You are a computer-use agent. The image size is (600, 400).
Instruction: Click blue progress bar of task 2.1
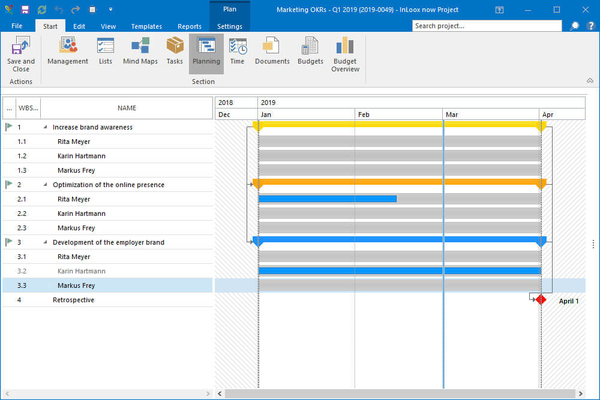tap(328, 199)
